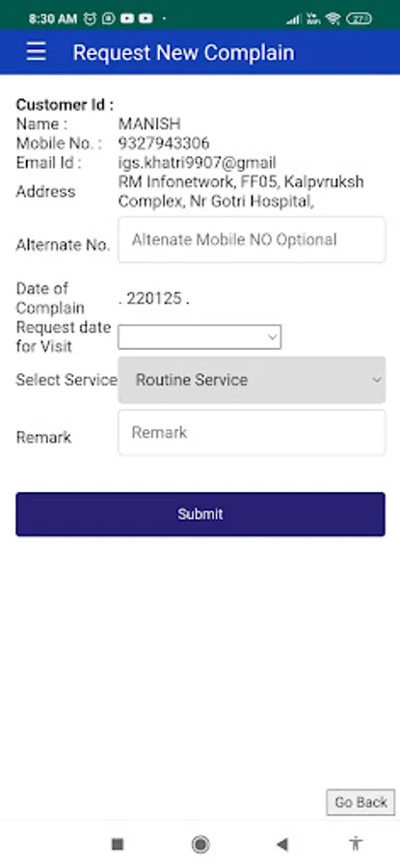Focus the Alternate Mobile NO input field

pos(252,240)
